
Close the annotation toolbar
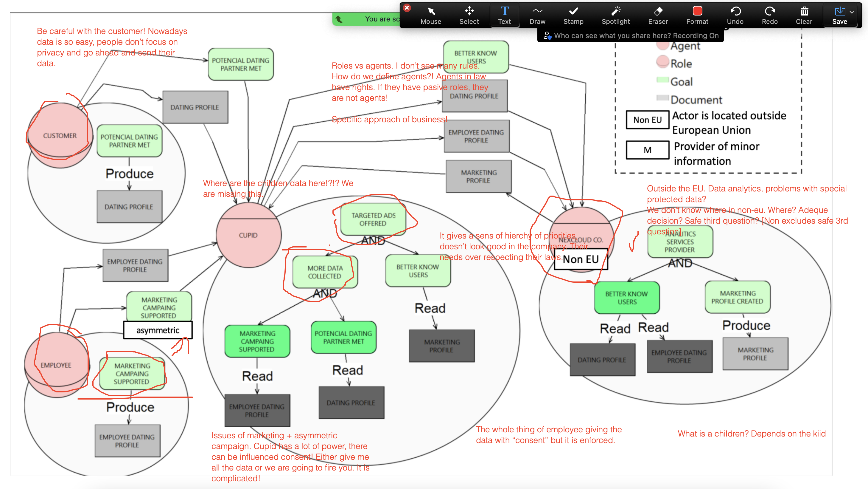coord(407,8)
